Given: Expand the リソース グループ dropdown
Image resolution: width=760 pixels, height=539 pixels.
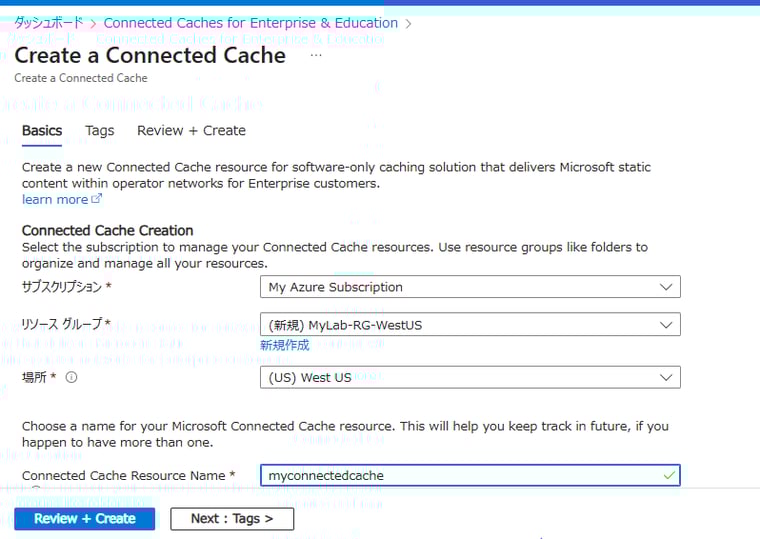Looking at the screenshot, I should coord(470,325).
